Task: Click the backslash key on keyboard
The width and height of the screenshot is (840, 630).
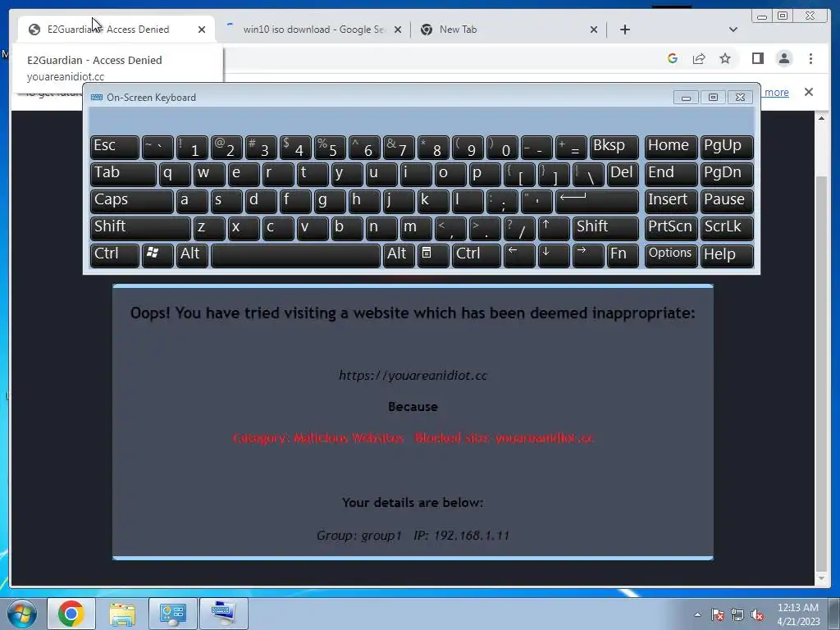Action: coord(587,174)
